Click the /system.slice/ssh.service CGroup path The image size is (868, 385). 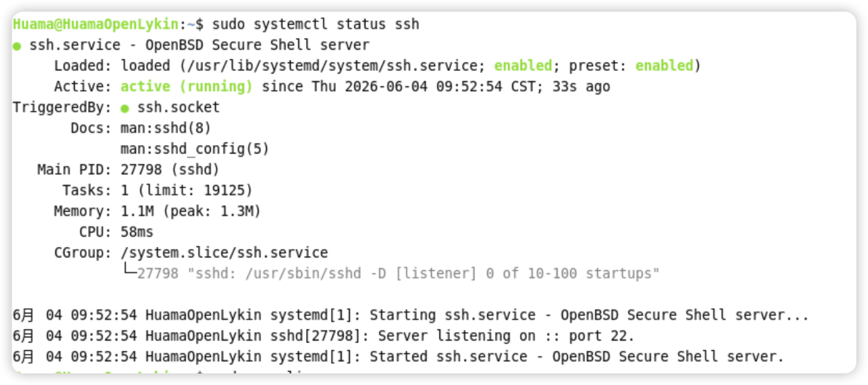tap(224, 252)
